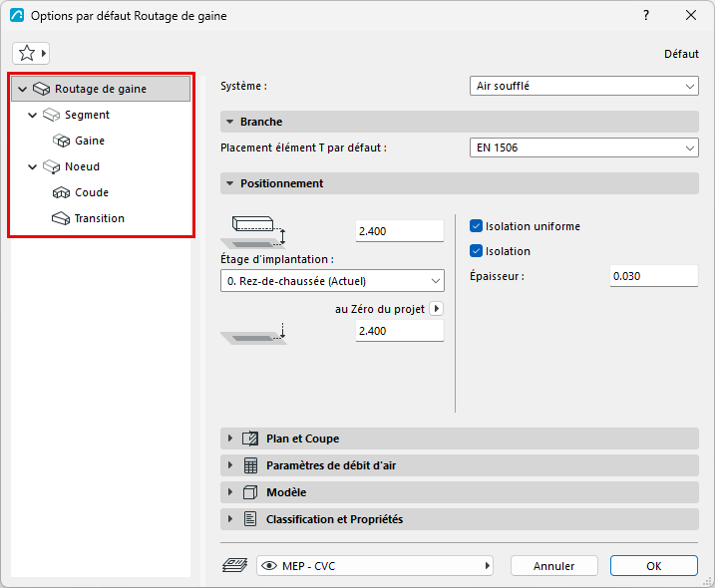Image resolution: width=715 pixels, height=588 pixels.
Task: Click the Transition icon in tree
Action: pyautogui.click(x=61, y=219)
